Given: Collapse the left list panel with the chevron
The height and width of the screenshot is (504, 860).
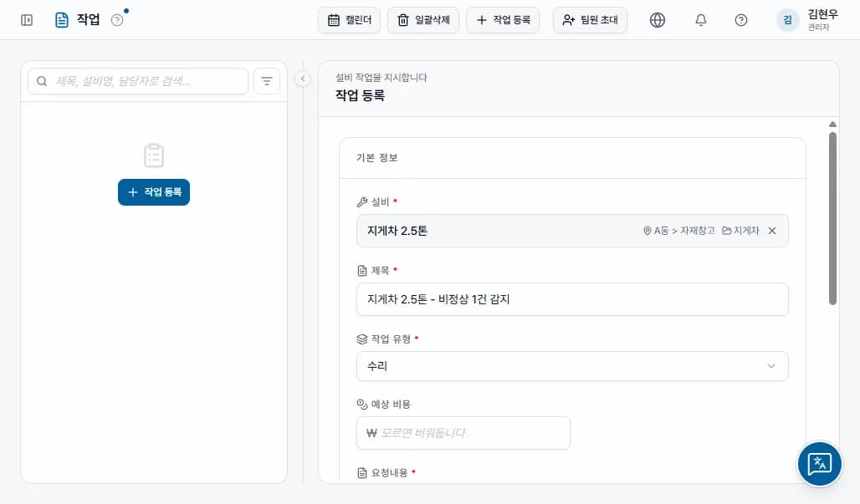Looking at the screenshot, I should (303, 79).
